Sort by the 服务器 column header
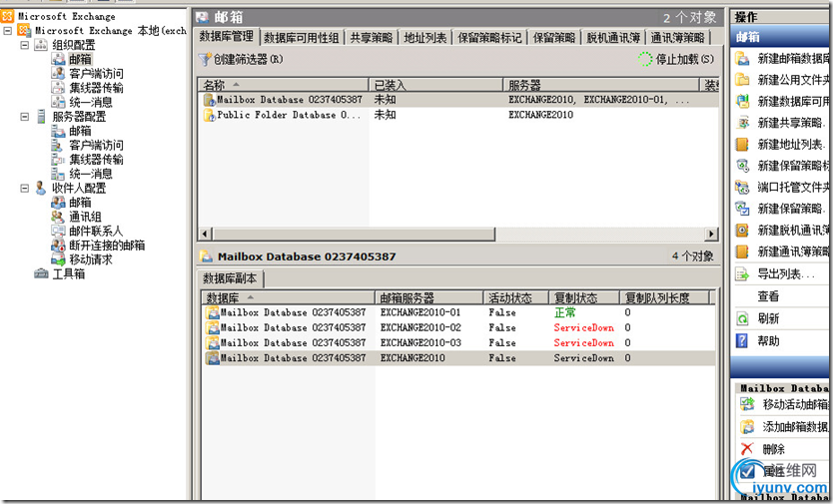The width and height of the screenshot is (833, 504). point(601,85)
